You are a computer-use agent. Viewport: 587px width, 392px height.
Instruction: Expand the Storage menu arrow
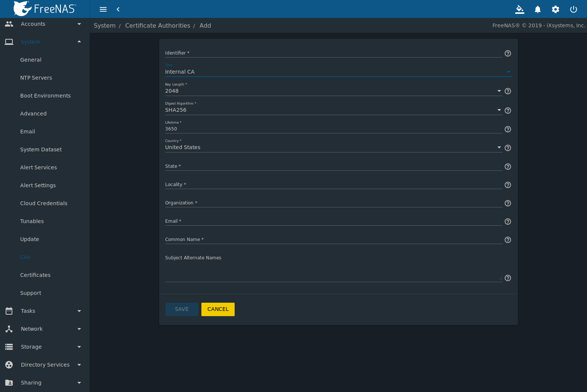79,347
